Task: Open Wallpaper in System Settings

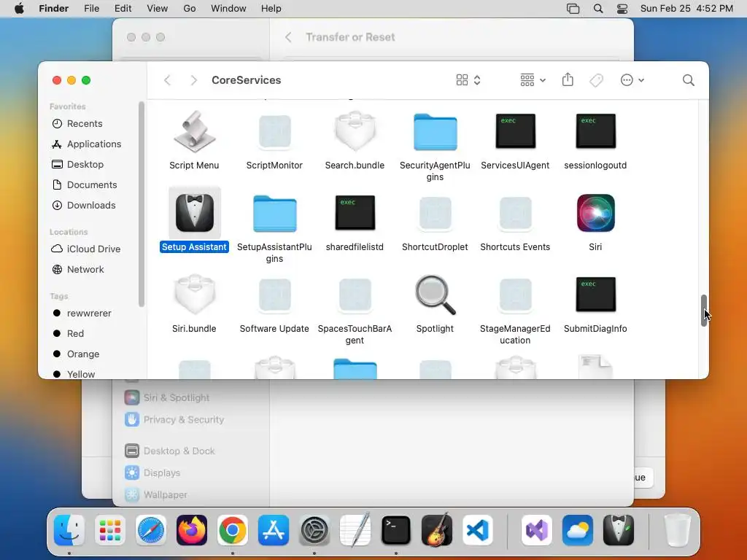Action: coord(156,495)
